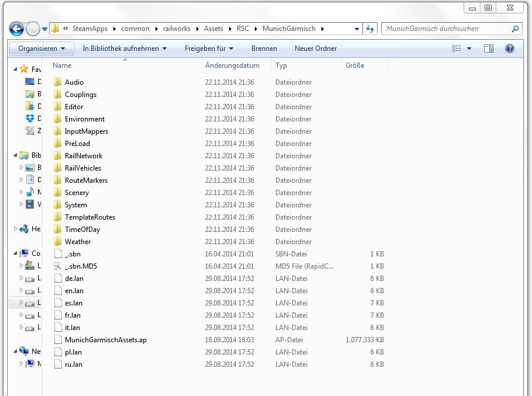532x396 pixels.
Task: Collapse the Netzwerk section in sidebar
Action: click(x=15, y=351)
